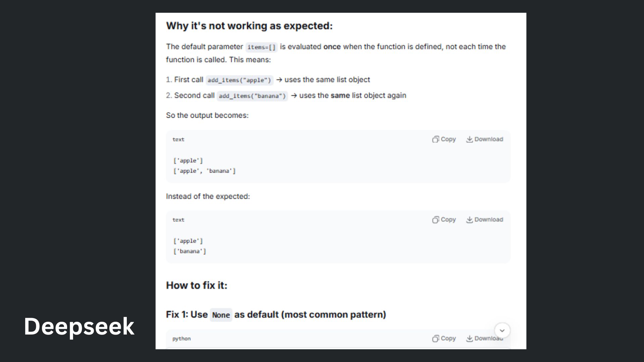Click the "text" language label of the first block

(x=178, y=139)
